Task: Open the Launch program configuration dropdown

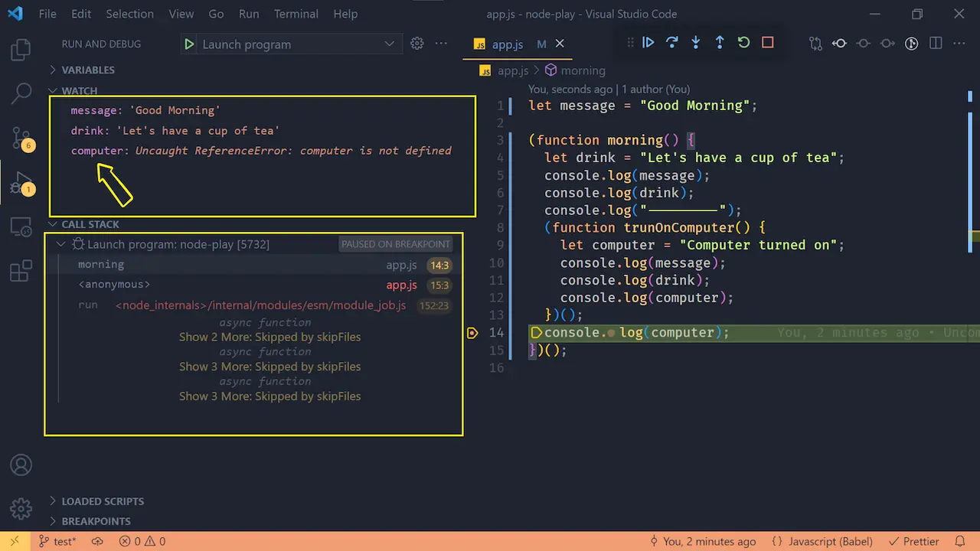Action: click(299, 44)
